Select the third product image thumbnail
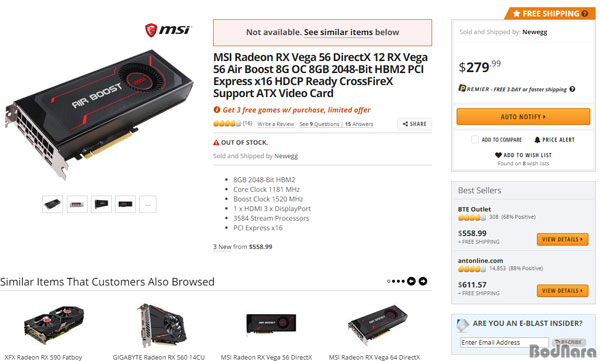600x361 pixels. tap(101, 204)
